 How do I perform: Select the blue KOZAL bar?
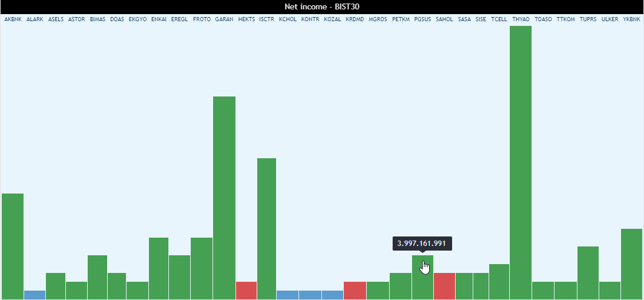tap(333, 295)
